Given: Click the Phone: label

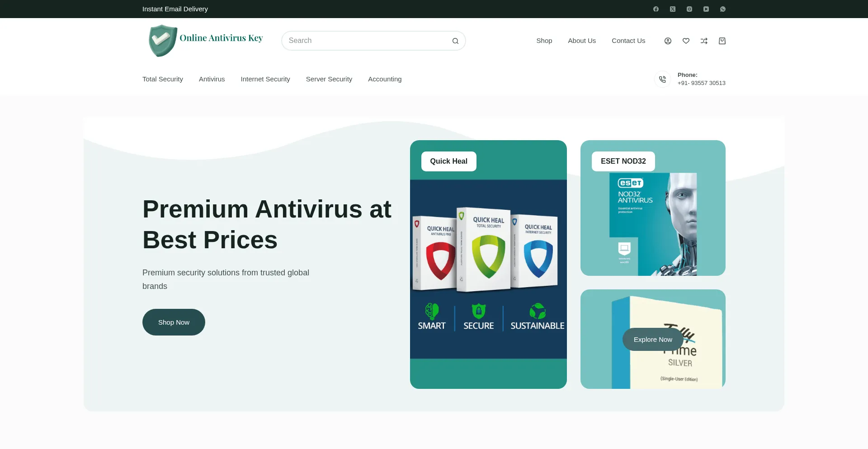Looking at the screenshot, I should pos(687,75).
